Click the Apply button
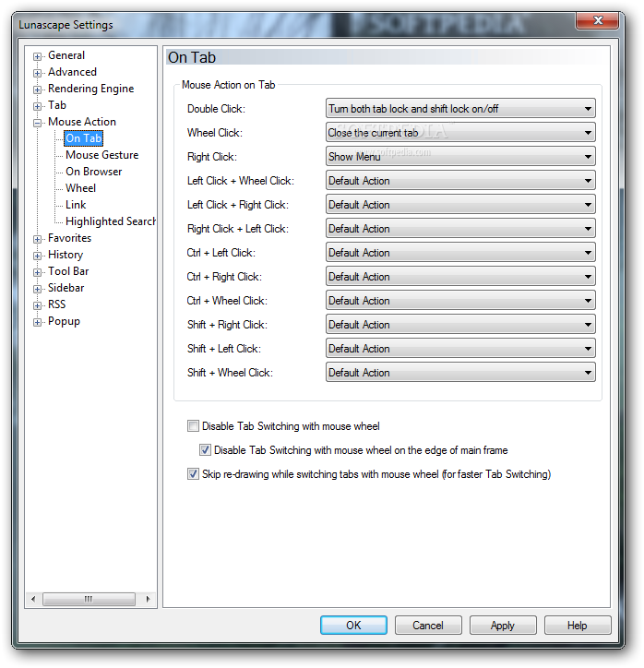Screen dimensions: 644x668 pyautogui.click(x=503, y=625)
